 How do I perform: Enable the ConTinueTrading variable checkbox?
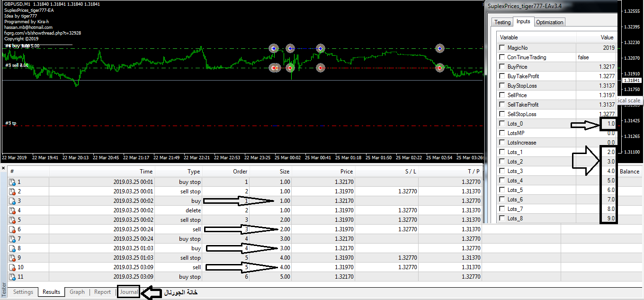[x=502, y=57]
